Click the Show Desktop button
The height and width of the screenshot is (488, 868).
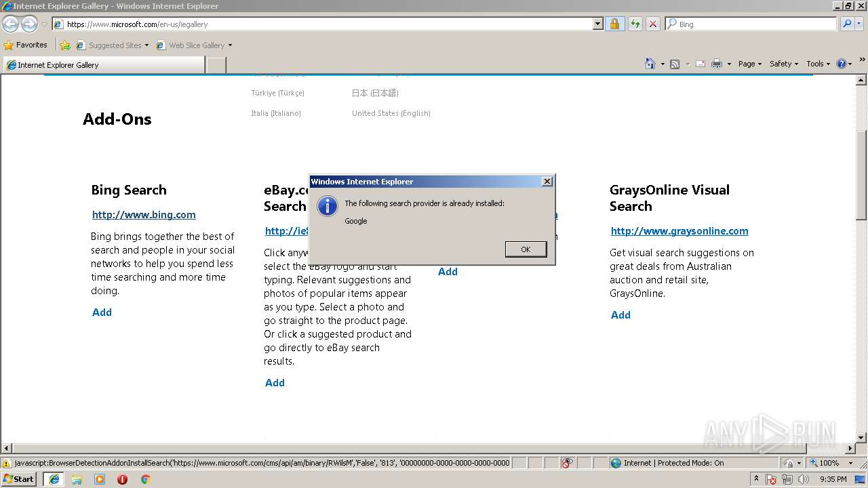coord(861,479)
